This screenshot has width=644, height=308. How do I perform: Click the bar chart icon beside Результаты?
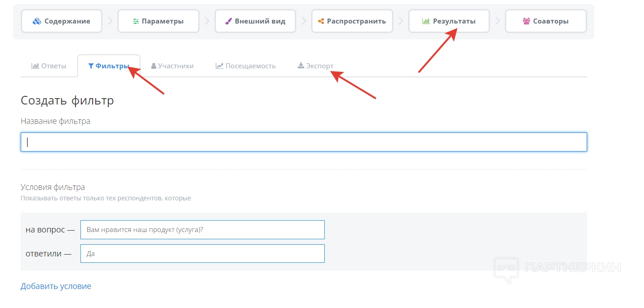click(x=425, y=21)
